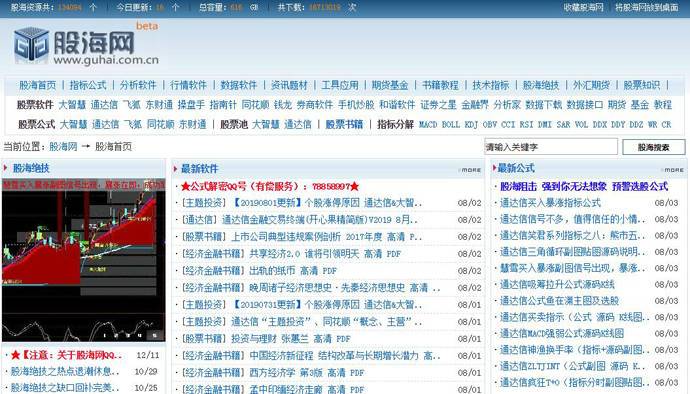Go to 分析软件 in navigation bar
690x394 pixels.
[138, 85]
